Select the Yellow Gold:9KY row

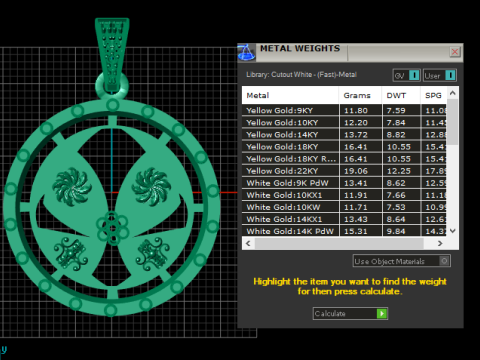pos(344,110)
